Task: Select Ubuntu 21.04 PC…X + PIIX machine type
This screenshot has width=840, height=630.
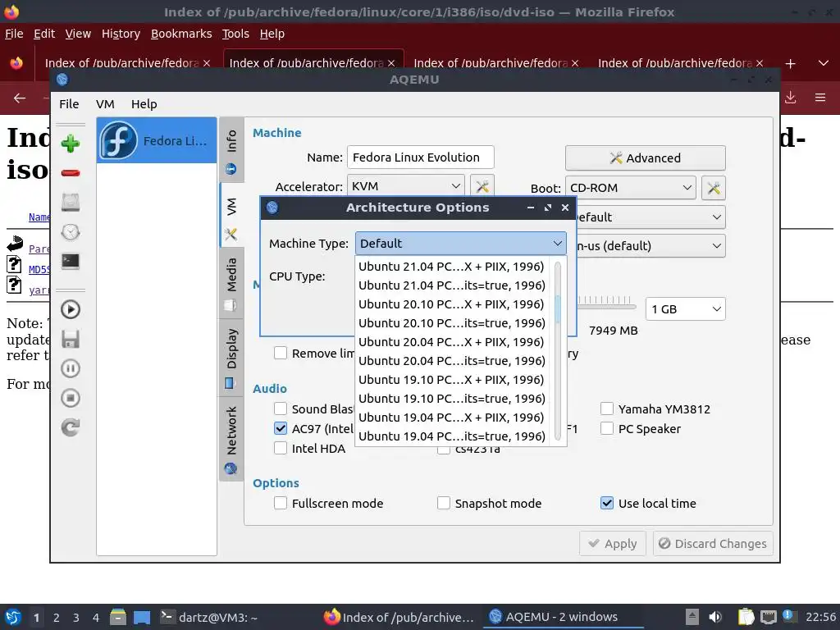Action: pos(451,267)
